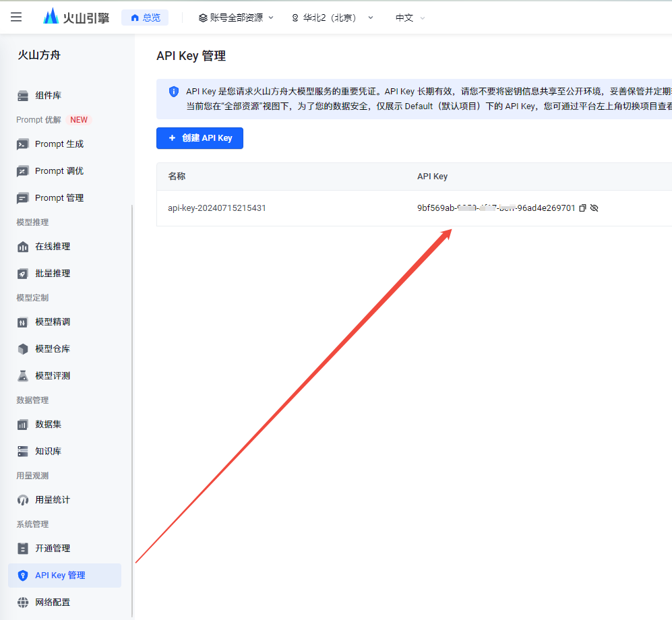Open the 华北2 (北京) region selector
Screen dimensions: 672x620
(x=332, y=18)
